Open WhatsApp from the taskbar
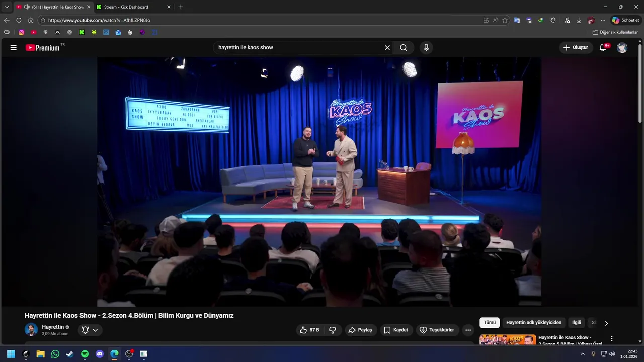Screen dimensions: 644x362 click(x=55, y=354)
